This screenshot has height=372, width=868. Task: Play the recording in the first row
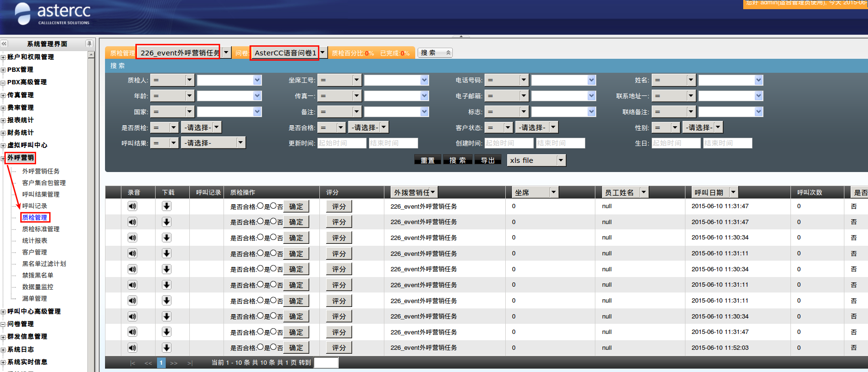pos(132,206)
